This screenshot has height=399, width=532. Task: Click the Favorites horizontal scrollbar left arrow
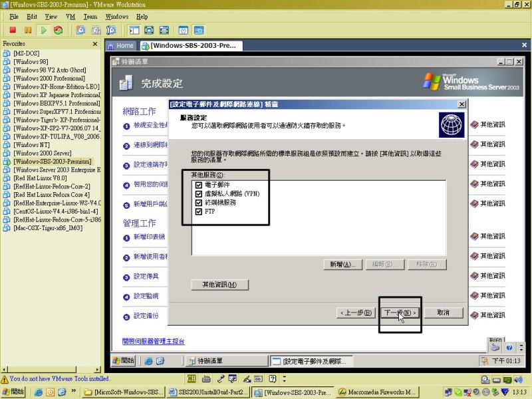point(4,370)
